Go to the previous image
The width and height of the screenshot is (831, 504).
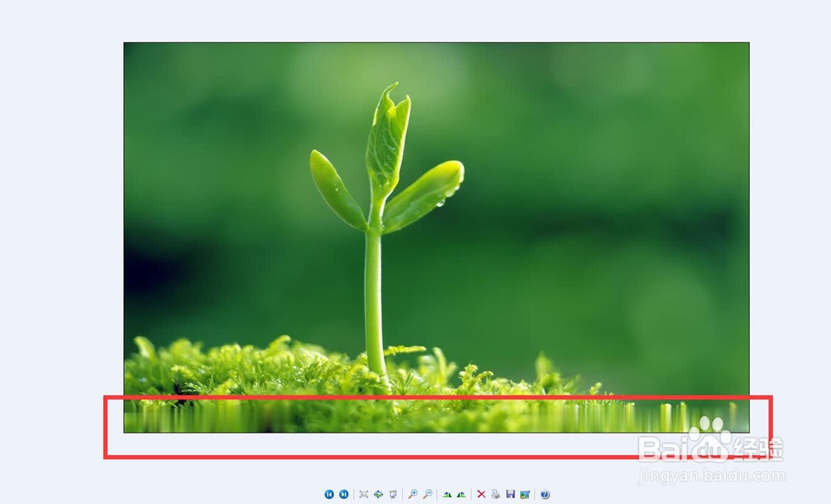coord(330,493)
